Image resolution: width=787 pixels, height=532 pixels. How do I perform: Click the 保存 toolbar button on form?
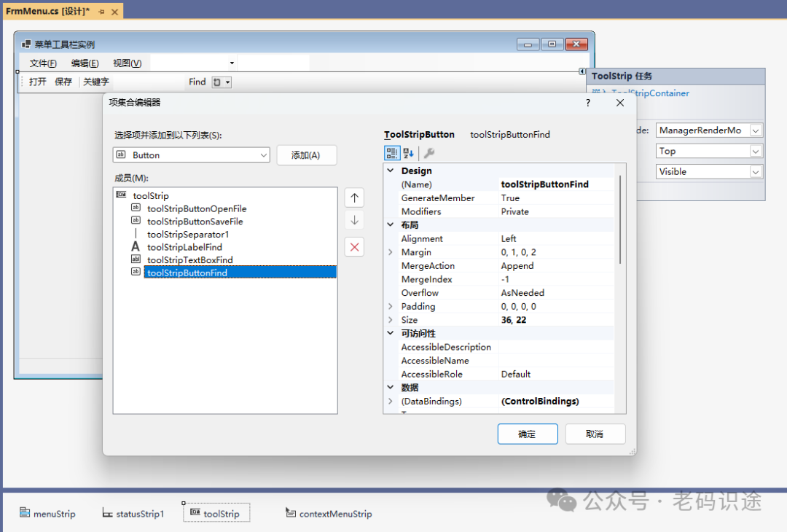pos(63,82)
